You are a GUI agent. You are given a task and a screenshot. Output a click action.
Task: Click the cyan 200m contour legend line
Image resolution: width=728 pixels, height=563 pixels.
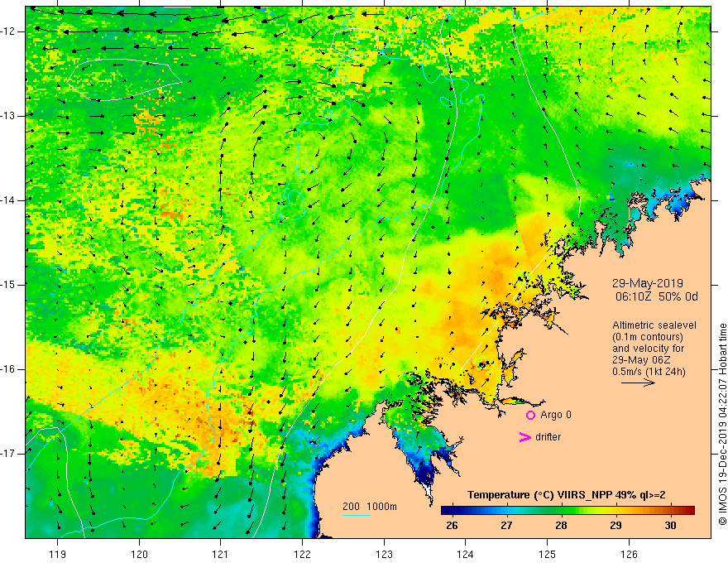click(x=356, y=515)
